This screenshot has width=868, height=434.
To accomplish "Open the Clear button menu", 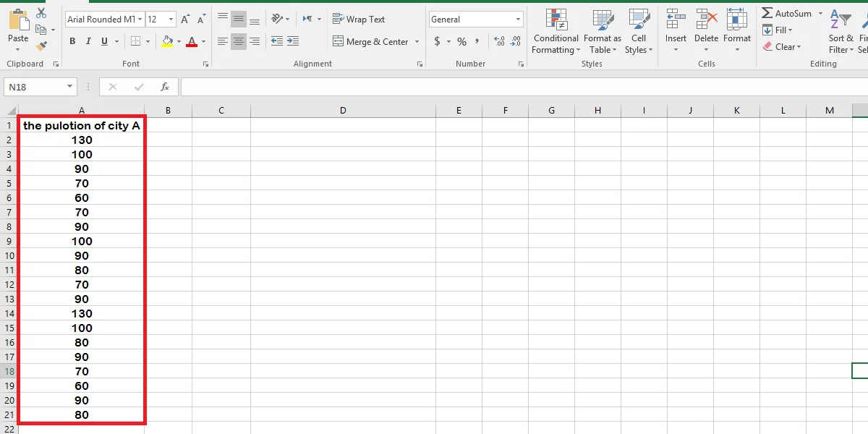I will coord(783,47).
